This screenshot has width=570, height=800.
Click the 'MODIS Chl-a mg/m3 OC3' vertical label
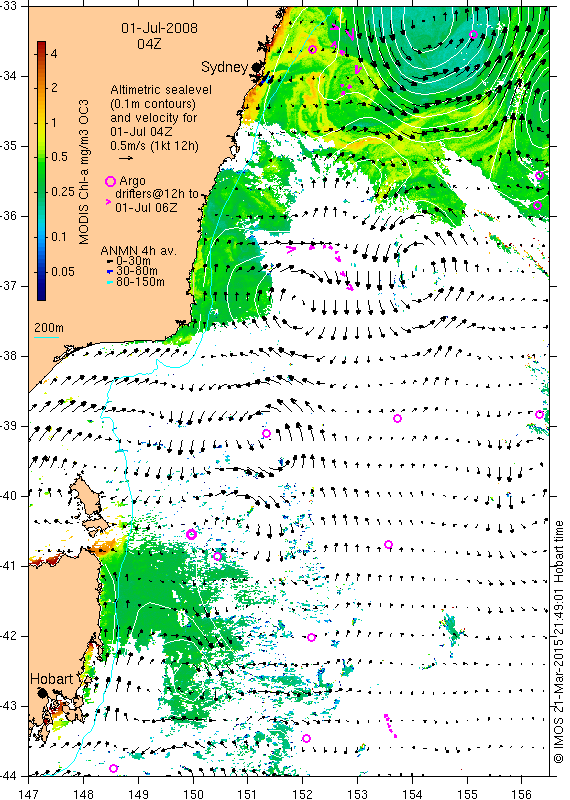coord(84,172)
